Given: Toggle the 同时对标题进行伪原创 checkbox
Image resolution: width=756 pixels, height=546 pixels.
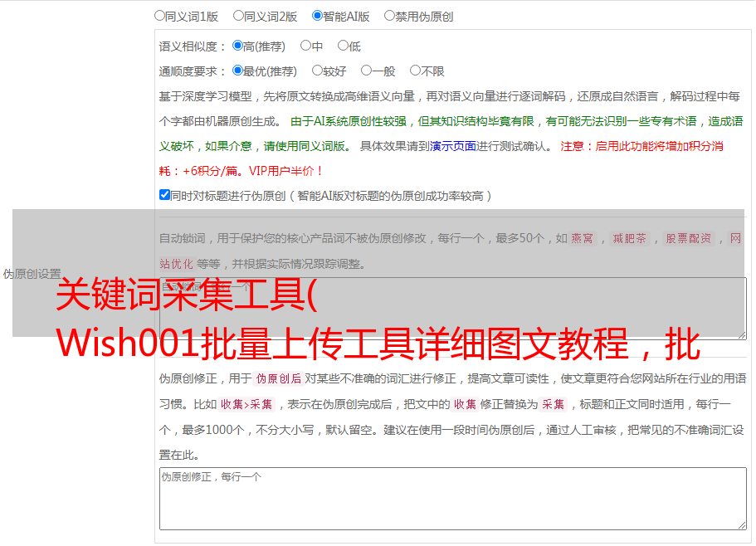Looking at the screenshot, I should [164, 195].
